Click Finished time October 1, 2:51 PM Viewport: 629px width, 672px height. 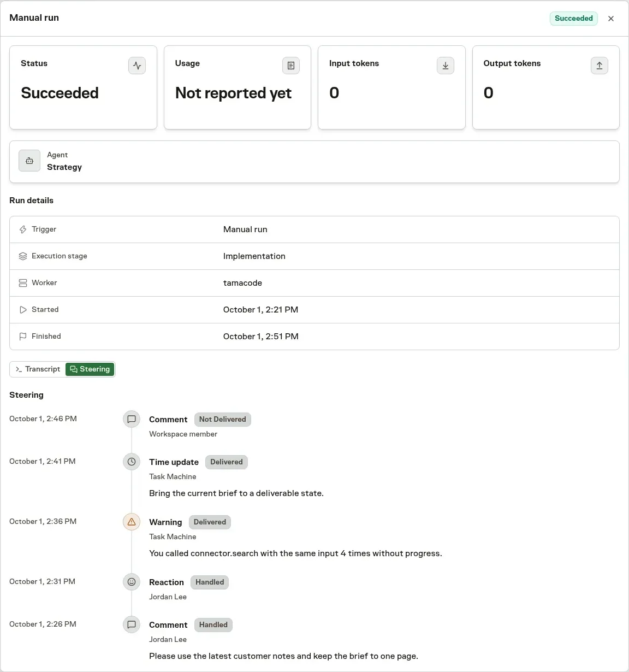click(x=260, y=337)
